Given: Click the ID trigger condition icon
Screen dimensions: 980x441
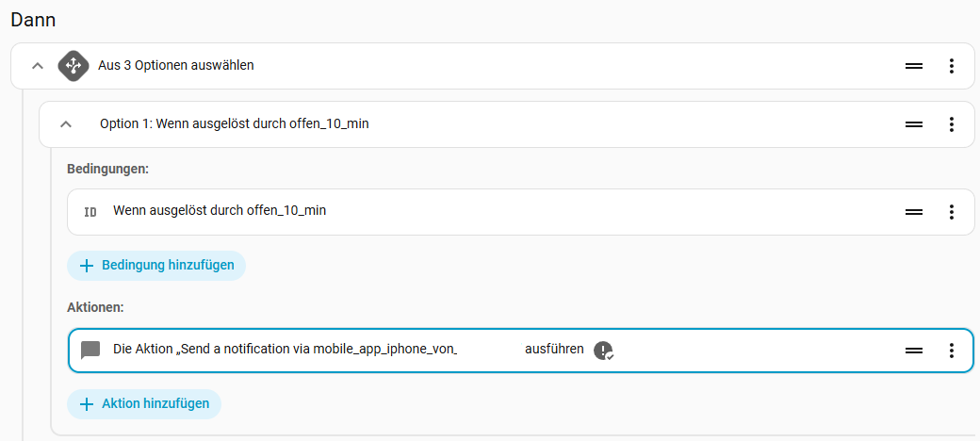Looking at the screenshot, I should 90,212.
